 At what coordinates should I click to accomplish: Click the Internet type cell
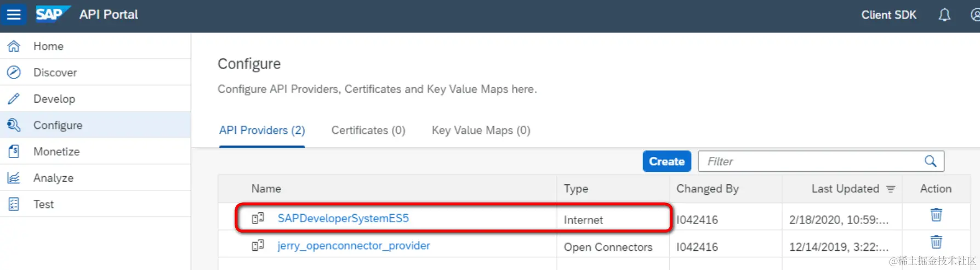[x=583, y=220]
